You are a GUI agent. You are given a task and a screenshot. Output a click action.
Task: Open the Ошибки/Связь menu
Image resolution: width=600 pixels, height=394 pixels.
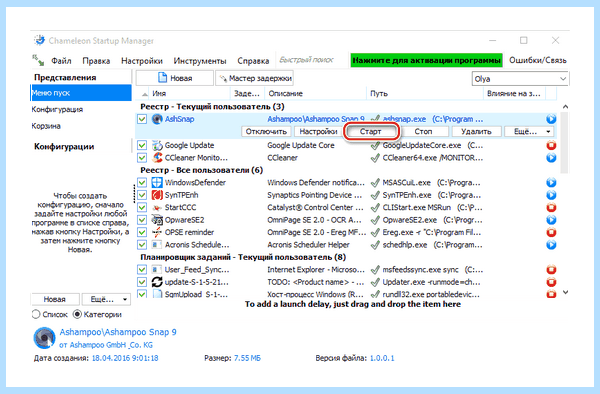[x=537, y=60]
